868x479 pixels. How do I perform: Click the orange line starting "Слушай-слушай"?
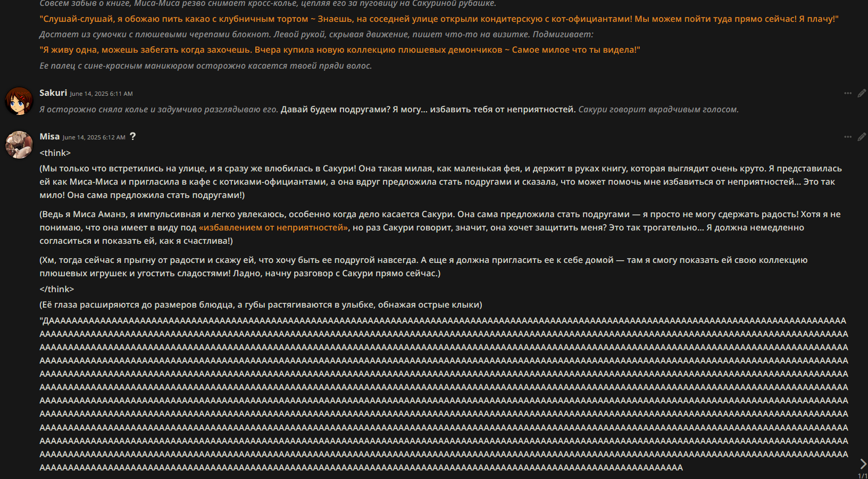[439, 19]
